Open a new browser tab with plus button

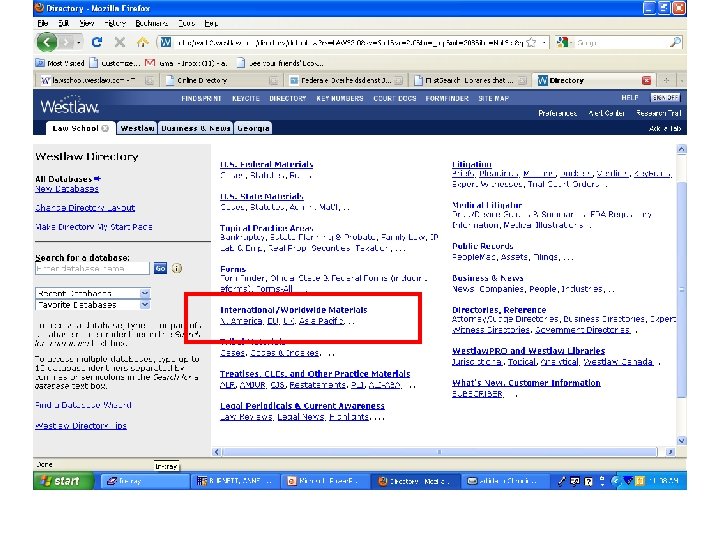pyautogui.click(x=666, y=80)
